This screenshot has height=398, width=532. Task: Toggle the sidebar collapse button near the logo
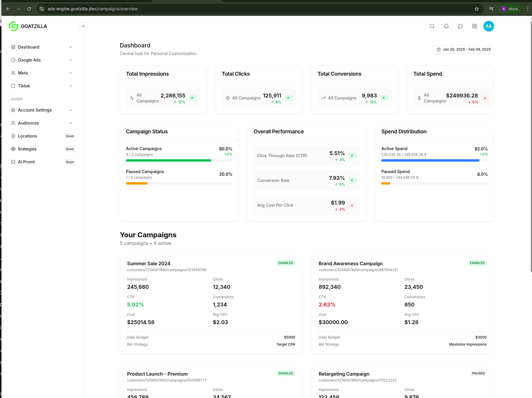pyautogui.click(x=84, y=26)
